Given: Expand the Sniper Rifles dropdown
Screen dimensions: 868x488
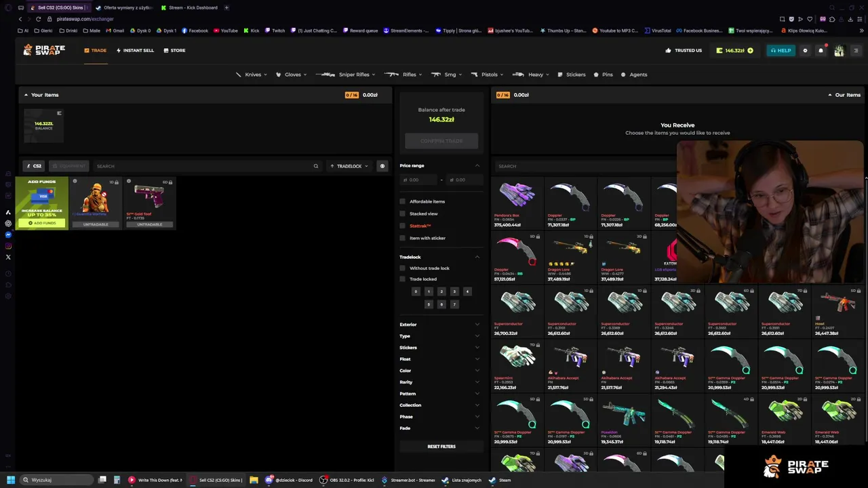Looking at the screenshot, I should point(346,75).
